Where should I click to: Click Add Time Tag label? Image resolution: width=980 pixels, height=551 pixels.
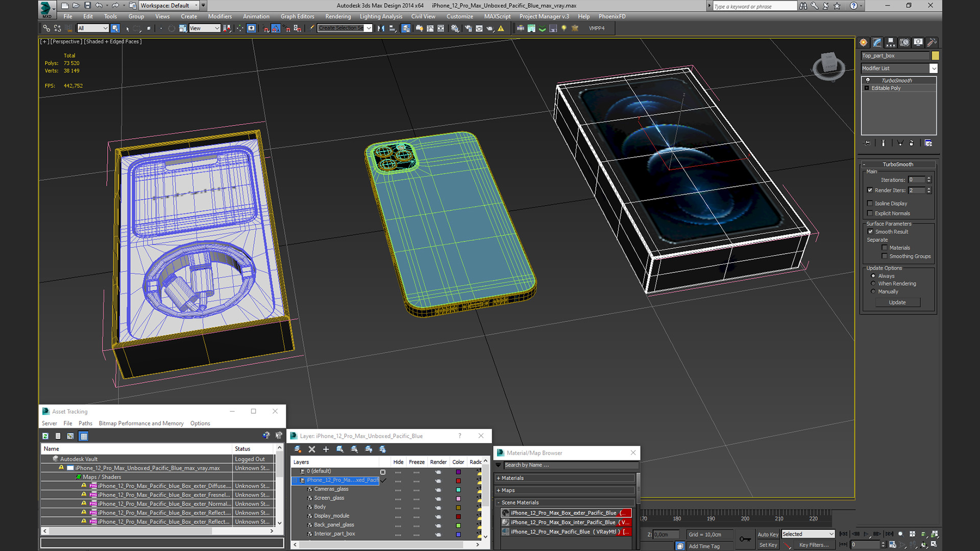(704, 546)
